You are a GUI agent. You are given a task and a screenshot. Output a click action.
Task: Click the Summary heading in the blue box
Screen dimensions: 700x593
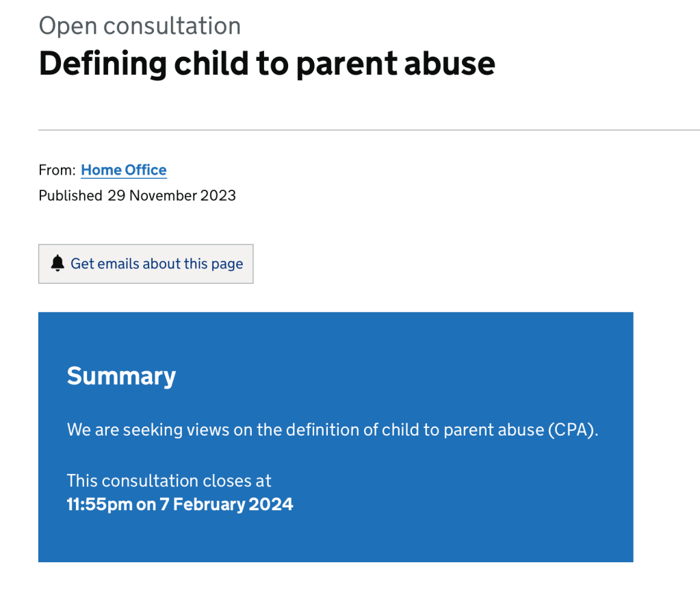tap(121, 376)
